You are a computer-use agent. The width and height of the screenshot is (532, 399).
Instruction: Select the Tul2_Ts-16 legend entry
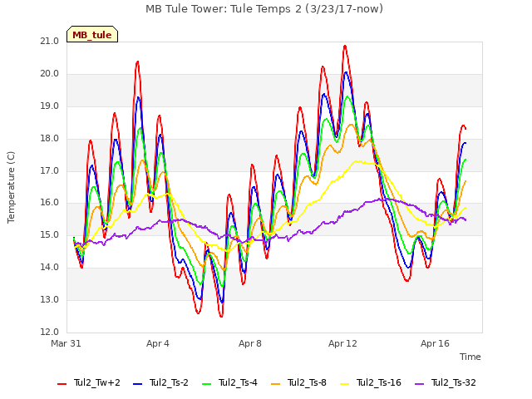[x=371, y=383]
